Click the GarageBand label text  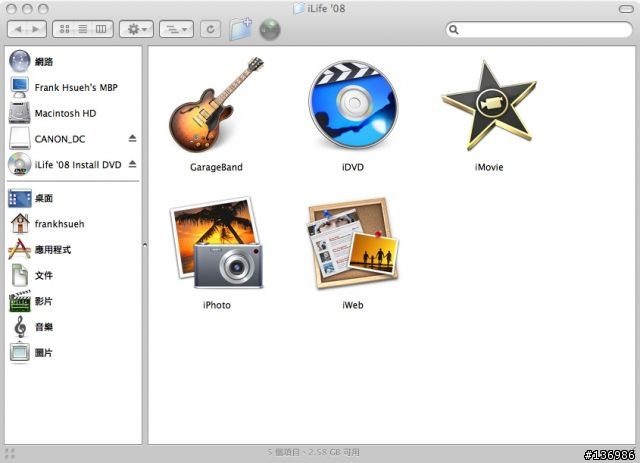tap(216, 167)
